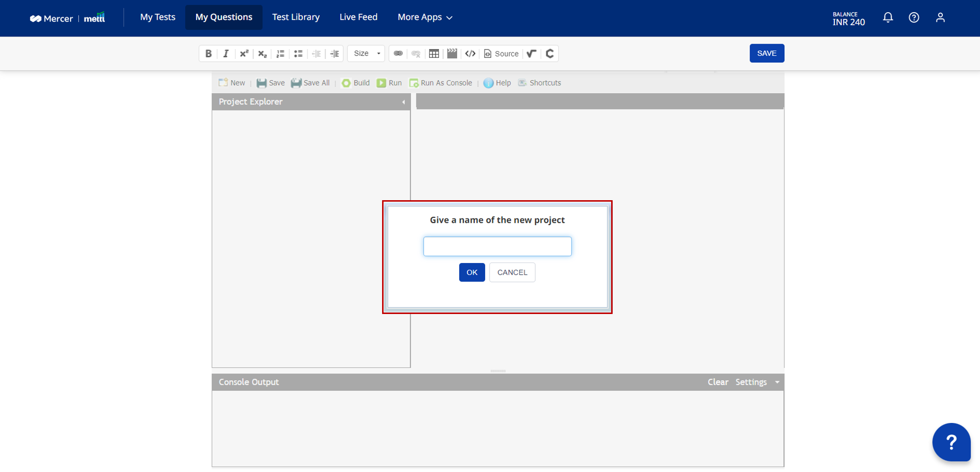Screen dimensions: 980x472
Task: Open the My Tests tab
Action: point(157,17)
